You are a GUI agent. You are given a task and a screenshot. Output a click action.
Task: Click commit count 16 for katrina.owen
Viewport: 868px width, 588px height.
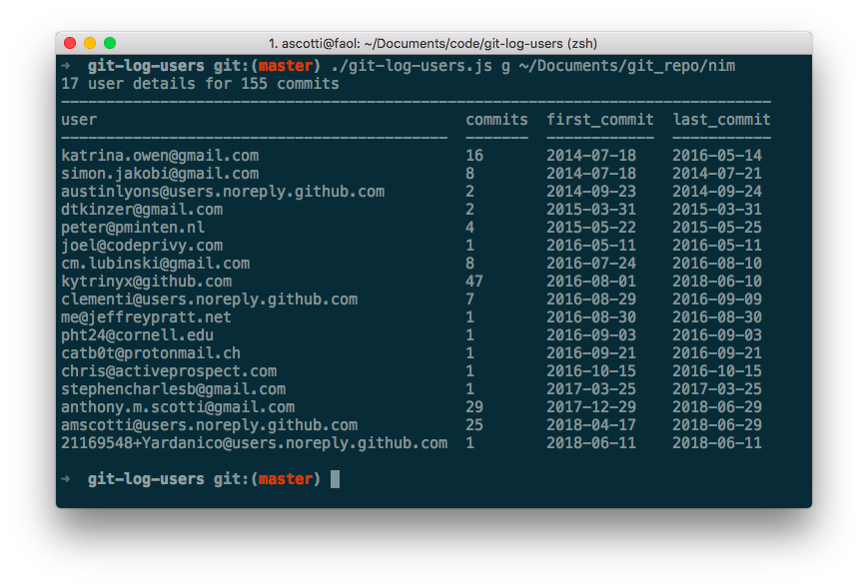[474, 156]
